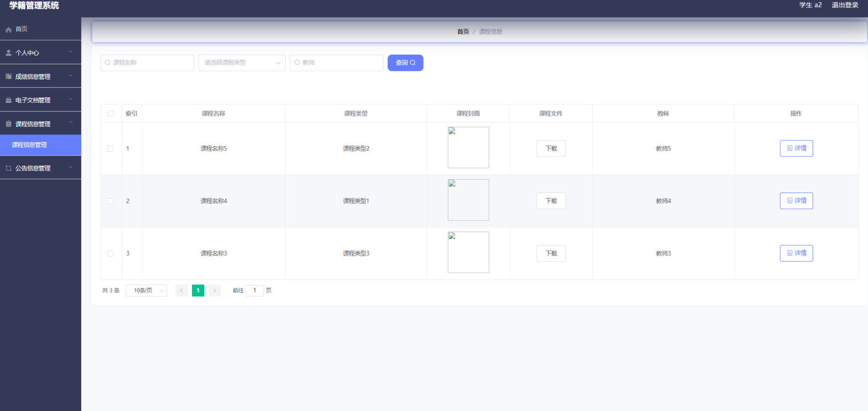Image resolution: width=868 pixels, height=411 pixels.
Task: Click the search icon in 教师 field
Action: pos(297,62)
